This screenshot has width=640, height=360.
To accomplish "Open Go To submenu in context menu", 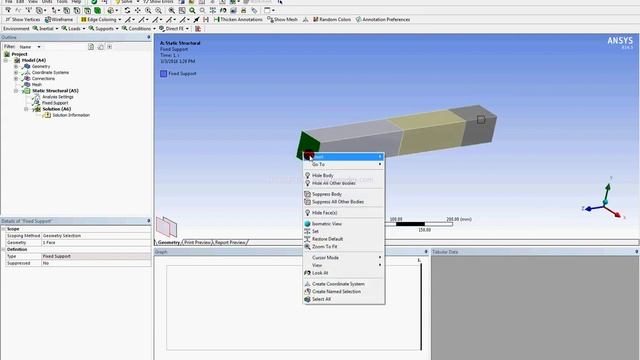I will (x=344, y=164).
